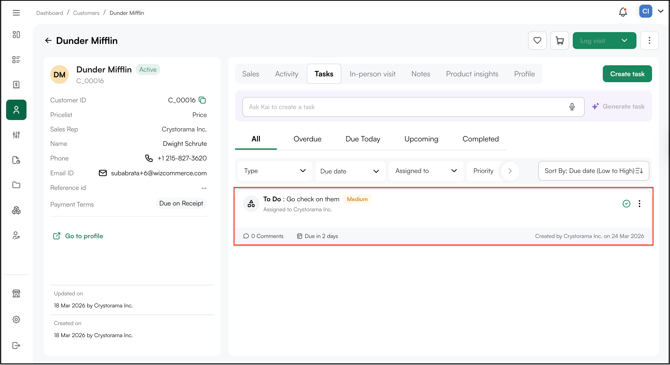Open the dashboard grid icon in sidebar

[16, 35]
